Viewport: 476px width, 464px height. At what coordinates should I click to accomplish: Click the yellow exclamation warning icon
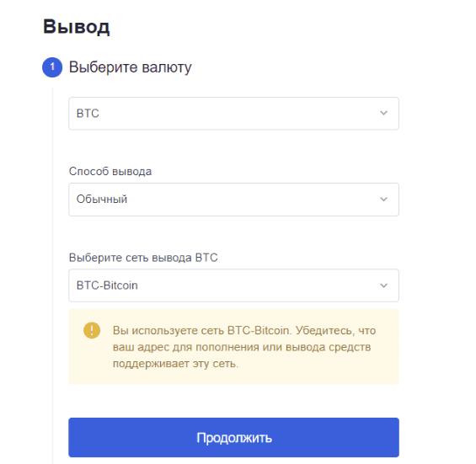(x=92, y=330)
